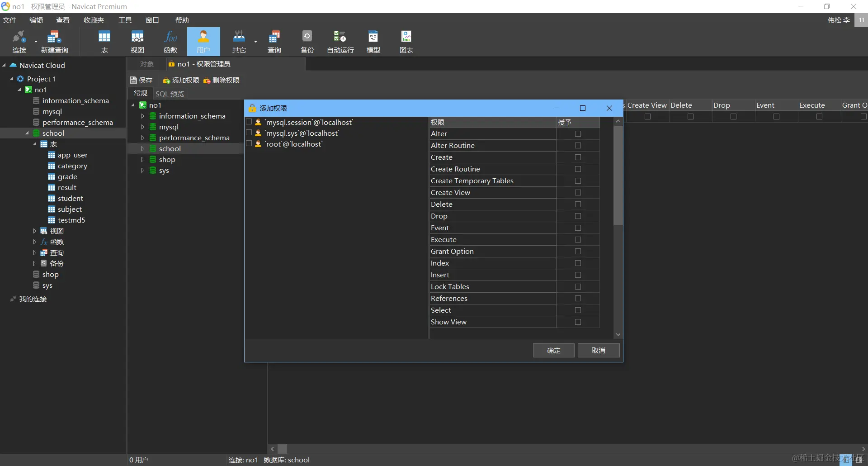Click the horizontal scrollbar thumb at bottom
Viewport: 868px width, 466px height.
282,449
